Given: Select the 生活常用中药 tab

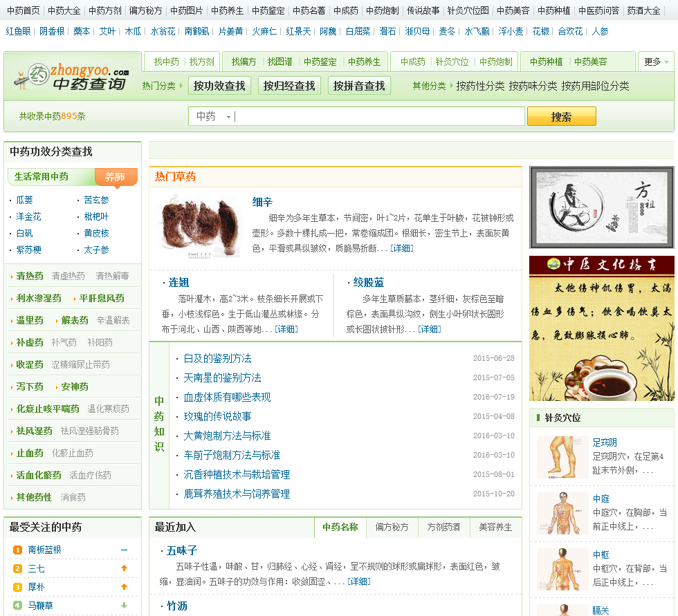Looking at the screenshot, I should (42, 177).
